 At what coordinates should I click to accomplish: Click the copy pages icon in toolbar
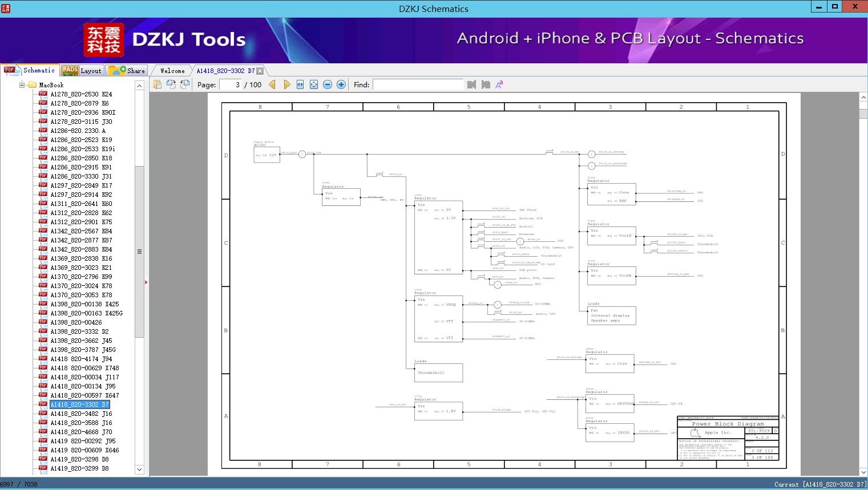158,84
